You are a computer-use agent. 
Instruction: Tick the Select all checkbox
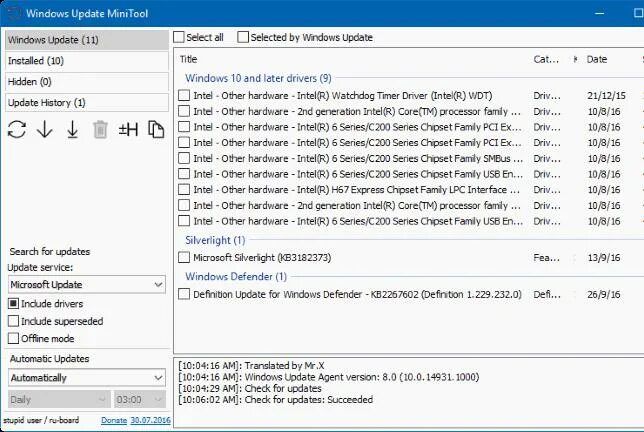(x=179, y=37)
